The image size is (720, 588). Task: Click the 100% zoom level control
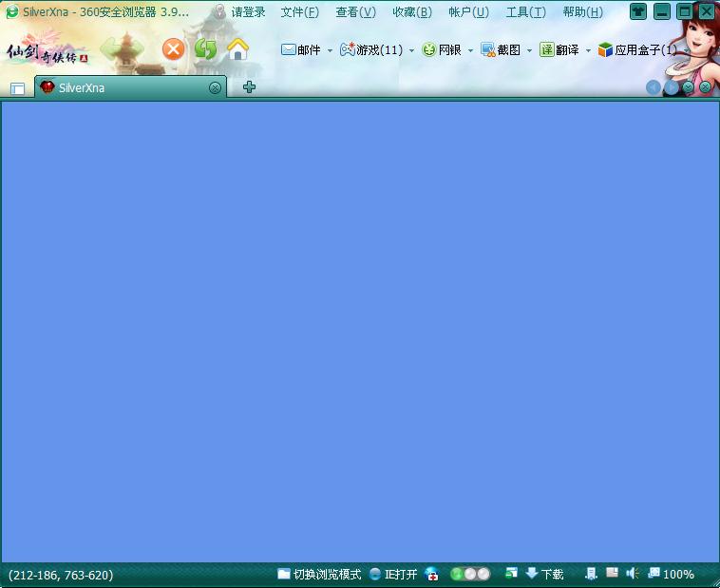click(x=671, y=574)
